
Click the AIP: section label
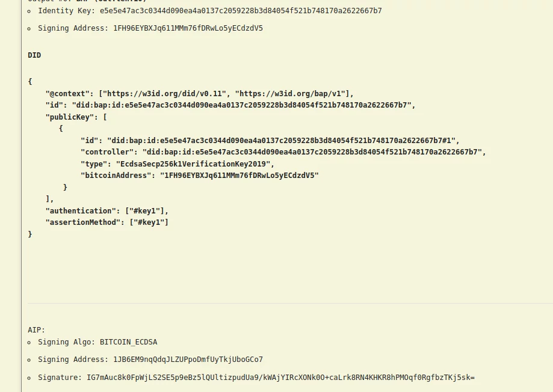[36, 330]
